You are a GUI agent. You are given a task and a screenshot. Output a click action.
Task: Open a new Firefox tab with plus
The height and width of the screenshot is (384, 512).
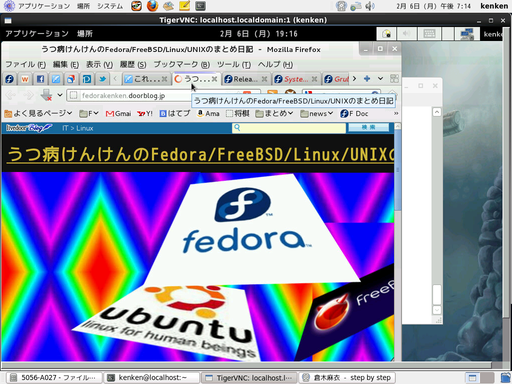tap(367, 79)
